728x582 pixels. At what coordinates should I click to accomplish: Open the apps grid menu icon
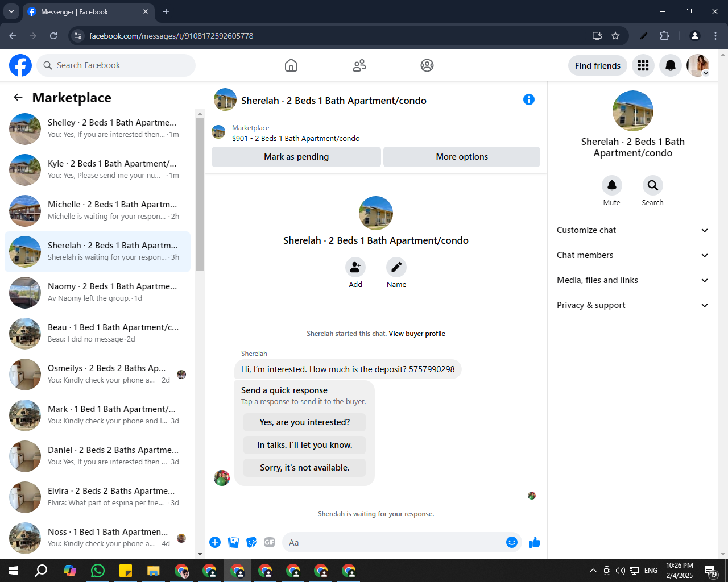tap(643, 65)
